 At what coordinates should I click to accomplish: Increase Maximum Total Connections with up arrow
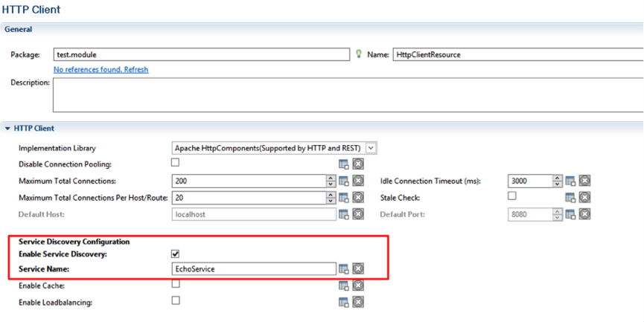point(331,178)
